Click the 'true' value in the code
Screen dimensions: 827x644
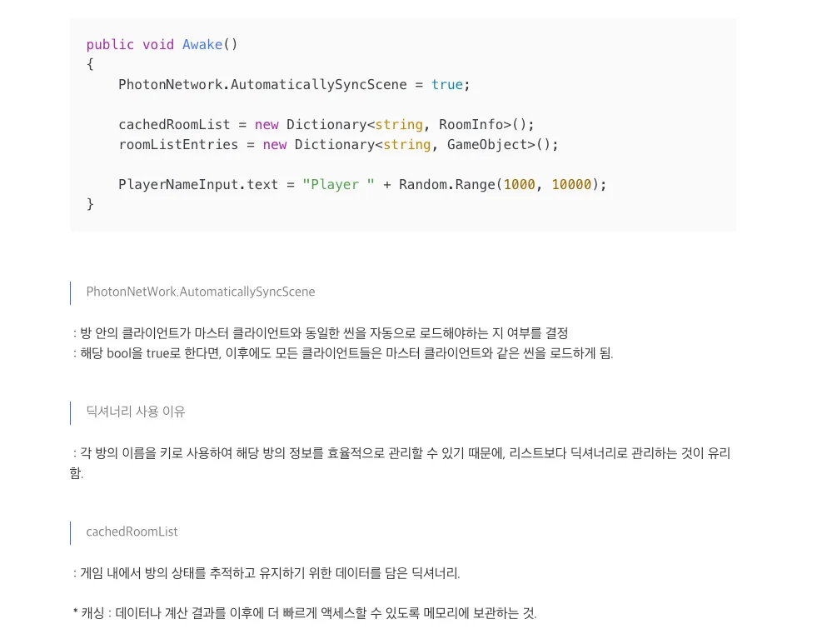point(446,85)
